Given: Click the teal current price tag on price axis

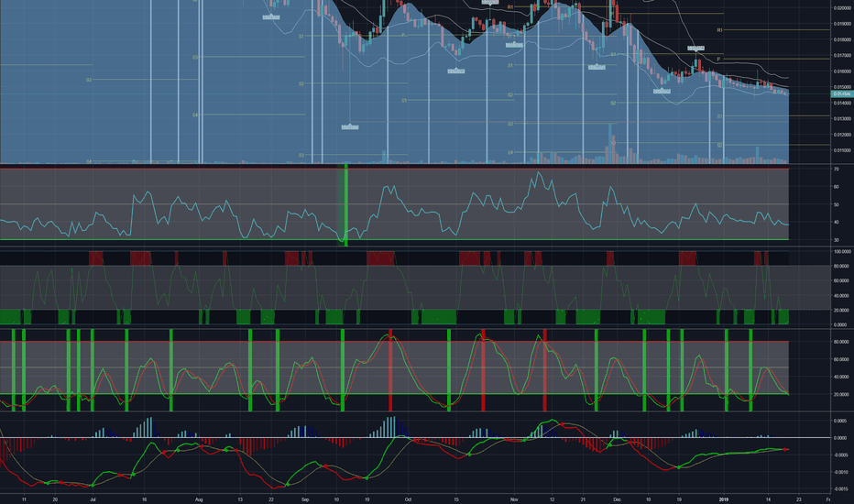Looking at the screenshot, I should 841,94.
